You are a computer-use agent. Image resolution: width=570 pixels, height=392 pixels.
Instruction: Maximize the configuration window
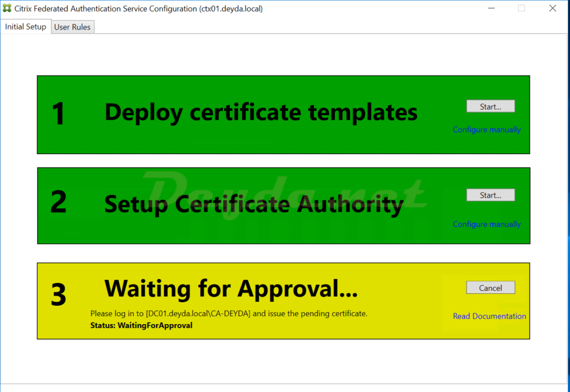pyautogui.click(x=522, y=8)
